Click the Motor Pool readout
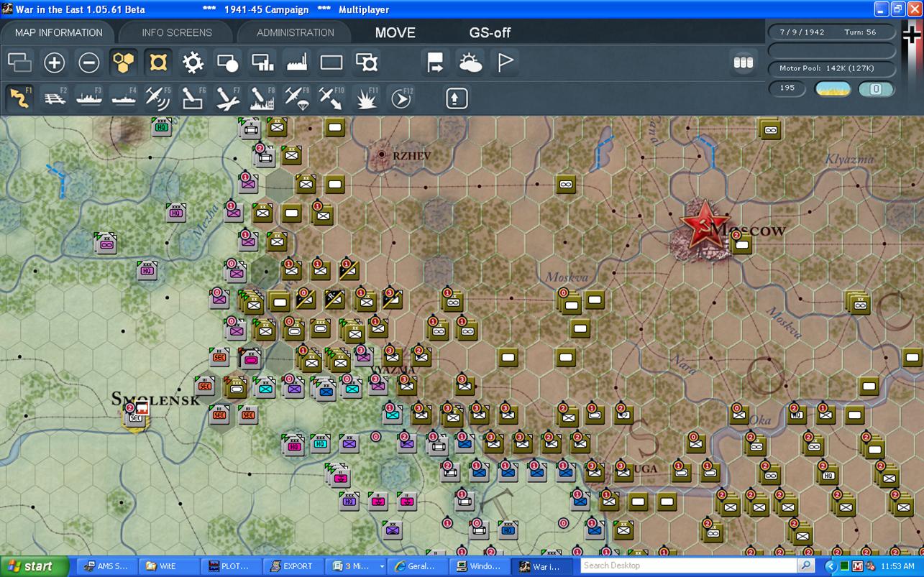 pos(832,68)
